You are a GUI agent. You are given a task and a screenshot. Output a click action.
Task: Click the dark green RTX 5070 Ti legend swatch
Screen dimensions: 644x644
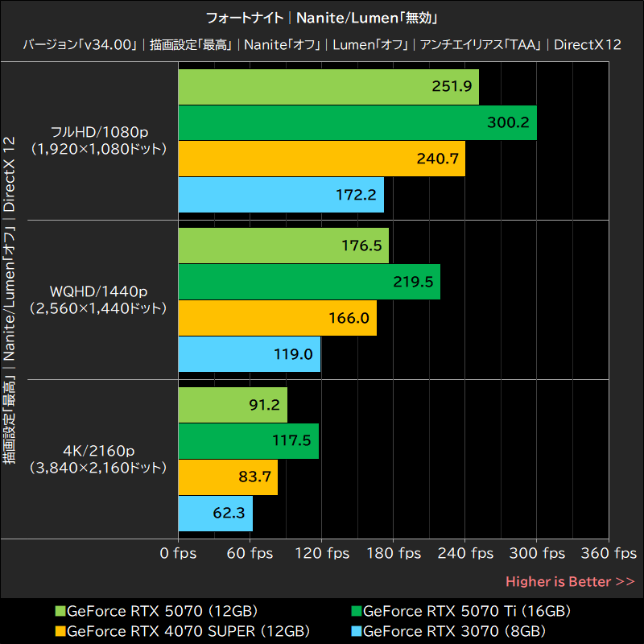click(x=357, y=611)
